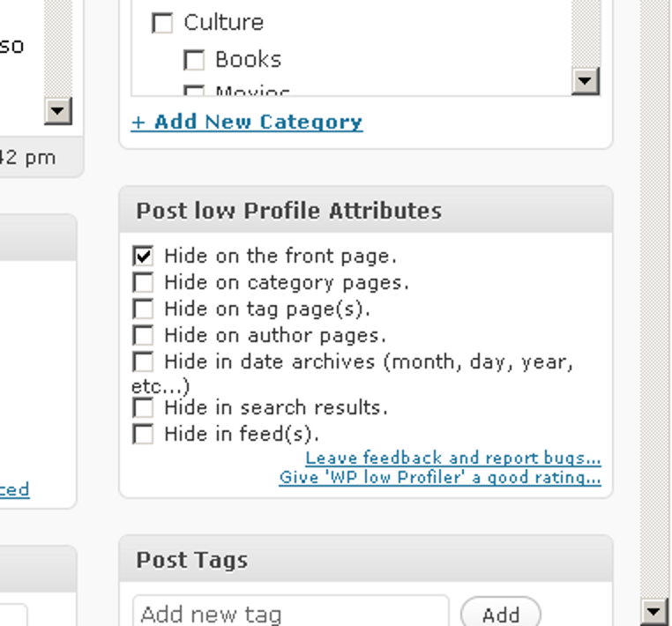The image size is (672, 626).
Task: Check Hide on author pages option
Action: point(143,335)
